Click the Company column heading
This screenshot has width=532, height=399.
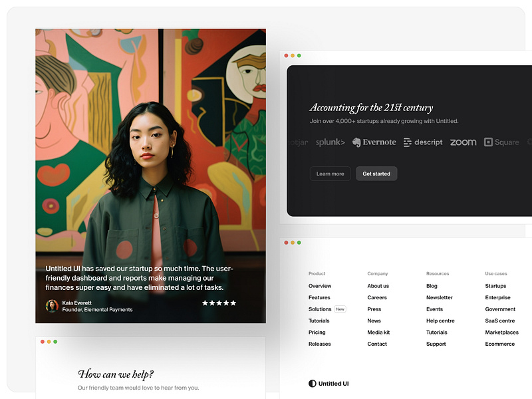tap(377, 273)
